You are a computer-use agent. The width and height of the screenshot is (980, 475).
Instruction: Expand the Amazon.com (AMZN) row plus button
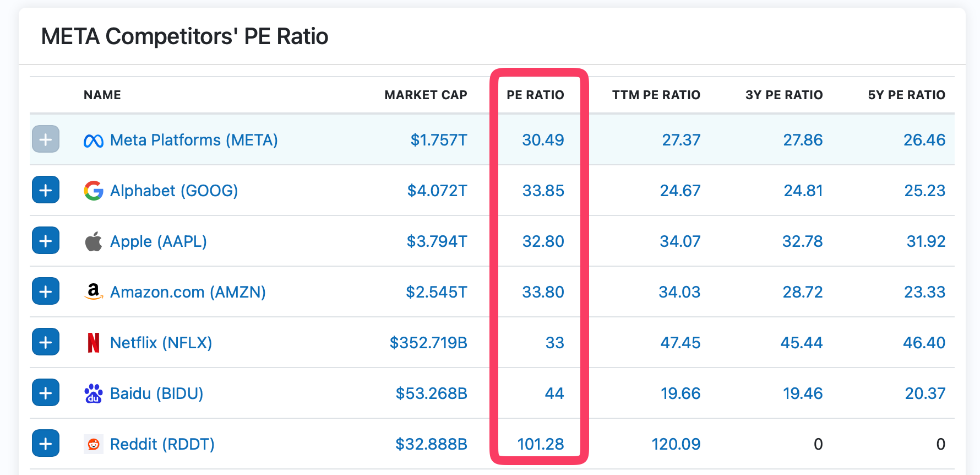[x=46, y=292]
